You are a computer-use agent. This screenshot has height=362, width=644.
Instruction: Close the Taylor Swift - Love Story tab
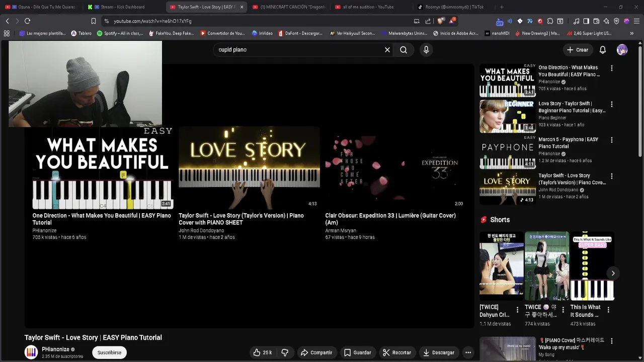point(242,7)
